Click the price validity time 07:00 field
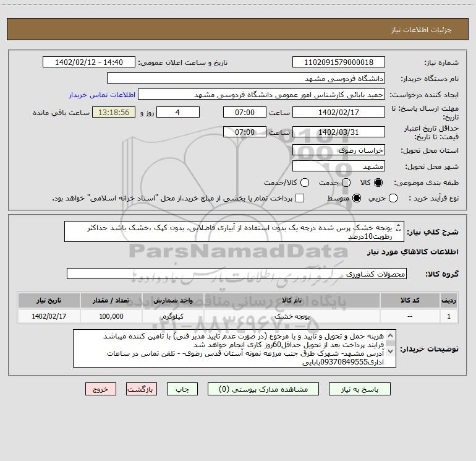Image resolution: width=476 pixels, height=461 pixels. [x=245, y=132]
